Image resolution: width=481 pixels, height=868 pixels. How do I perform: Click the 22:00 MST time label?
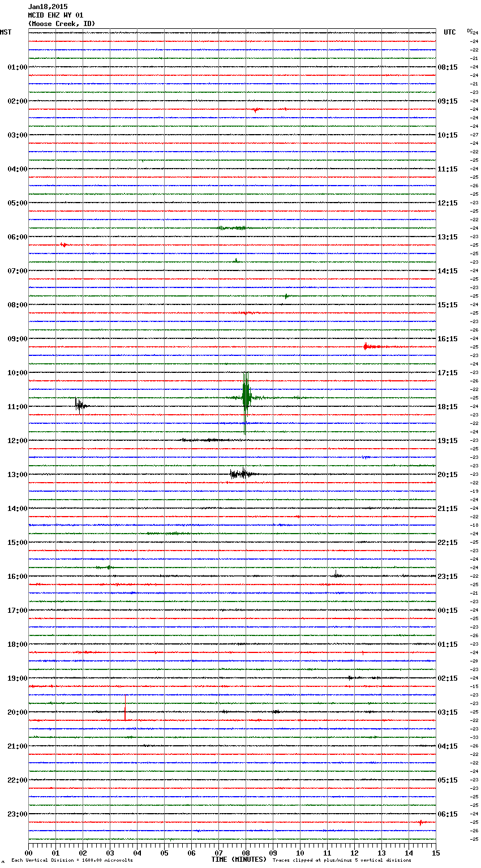pos(17,780)
